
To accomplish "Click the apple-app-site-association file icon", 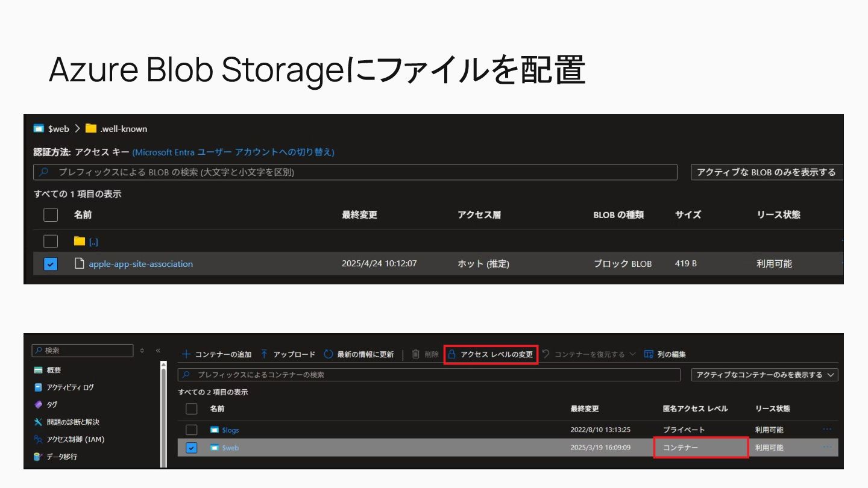I will (79, 263).
